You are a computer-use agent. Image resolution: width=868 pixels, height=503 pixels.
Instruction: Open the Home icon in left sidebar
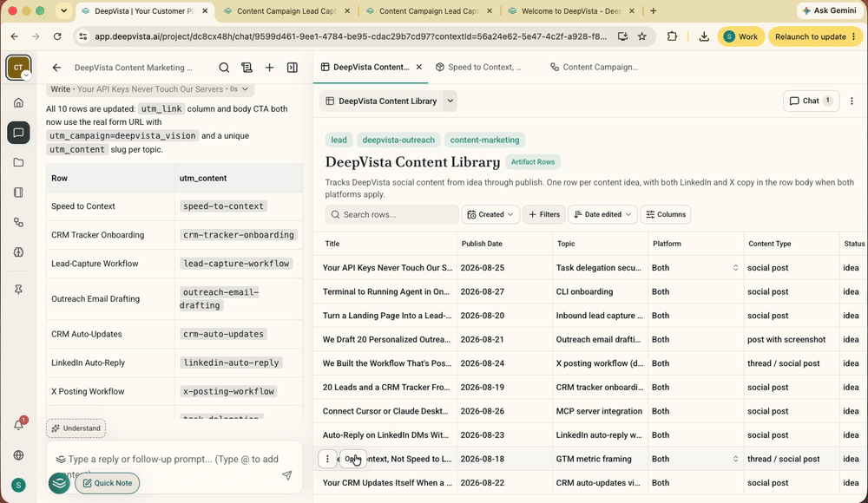18,102
